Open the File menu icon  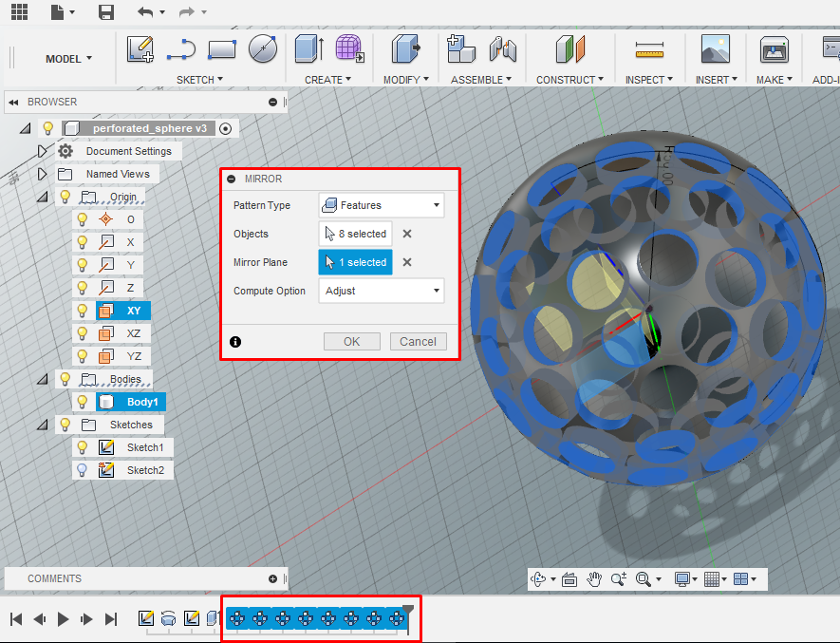(x=57, y=11)
